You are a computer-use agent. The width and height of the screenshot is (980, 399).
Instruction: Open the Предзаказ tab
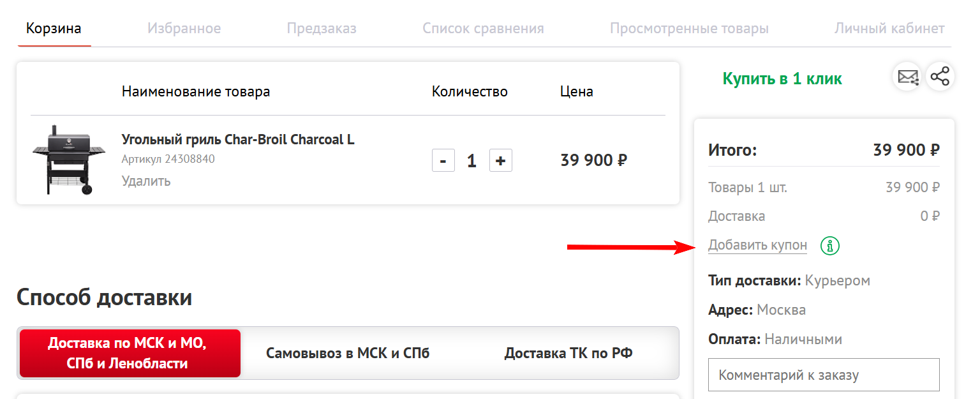(322, 29)
